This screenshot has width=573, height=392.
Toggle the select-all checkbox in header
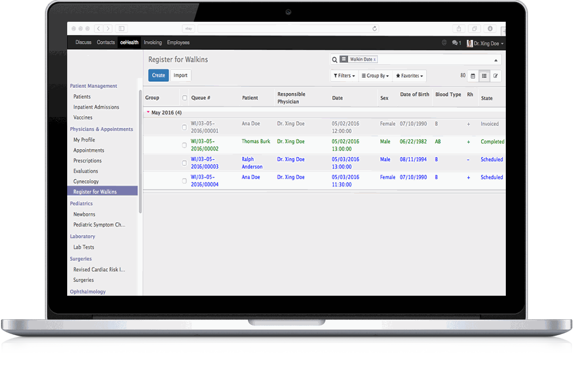pos(185,98)
